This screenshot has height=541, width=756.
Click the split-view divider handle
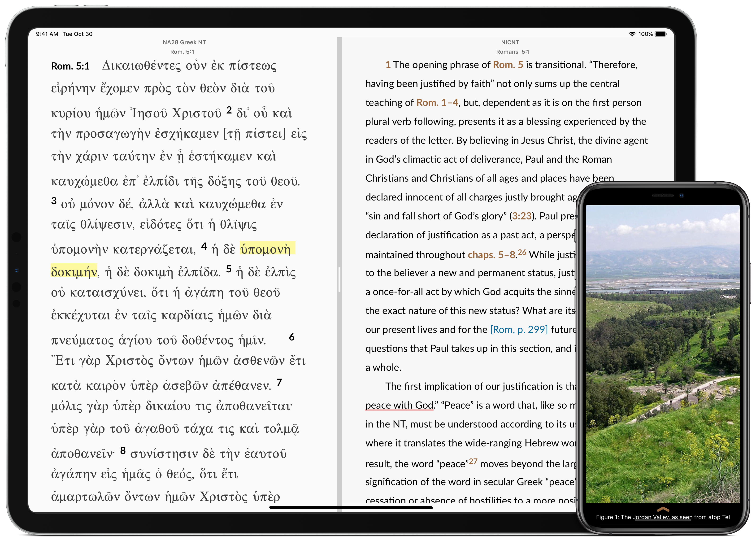pos(339,279)
